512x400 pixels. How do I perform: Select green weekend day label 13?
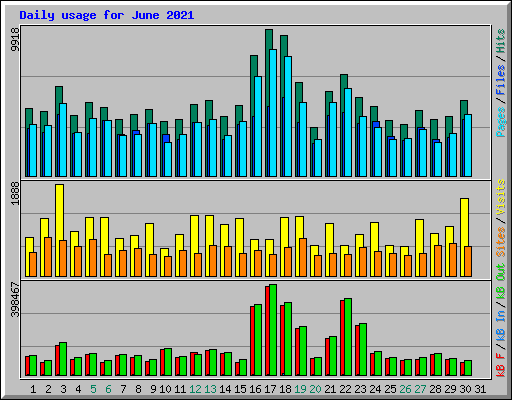pos(210,389)
